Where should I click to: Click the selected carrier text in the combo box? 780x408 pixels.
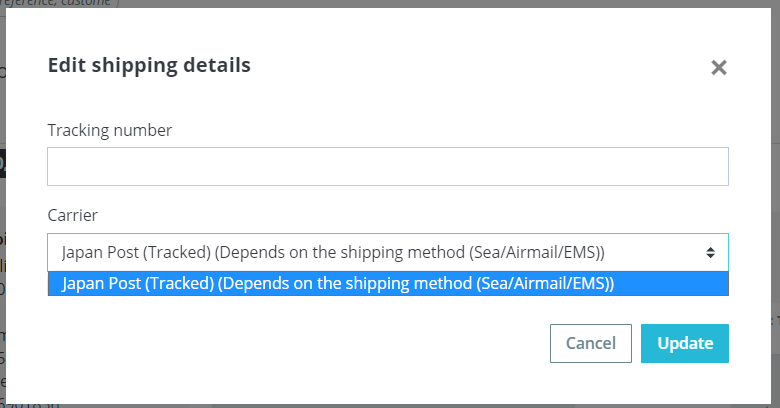click(333, 252)
